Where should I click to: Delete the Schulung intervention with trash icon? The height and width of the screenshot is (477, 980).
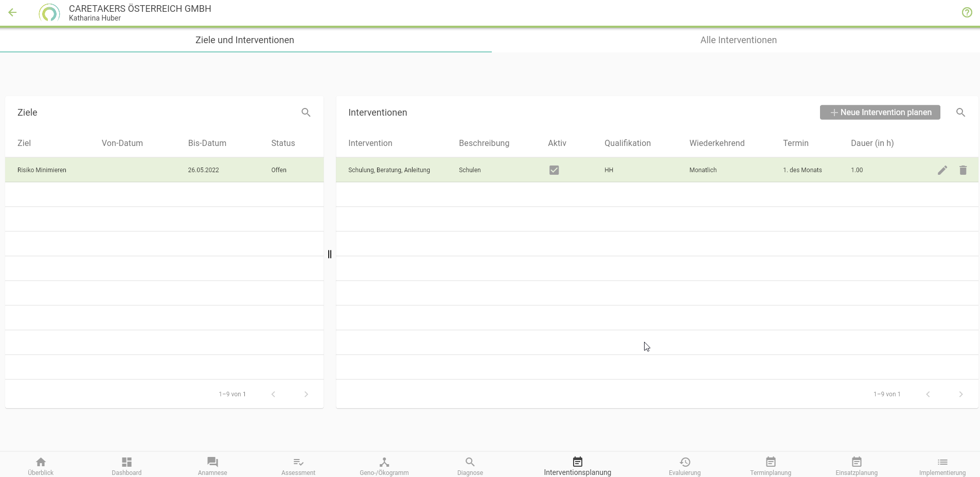(963, 170)
